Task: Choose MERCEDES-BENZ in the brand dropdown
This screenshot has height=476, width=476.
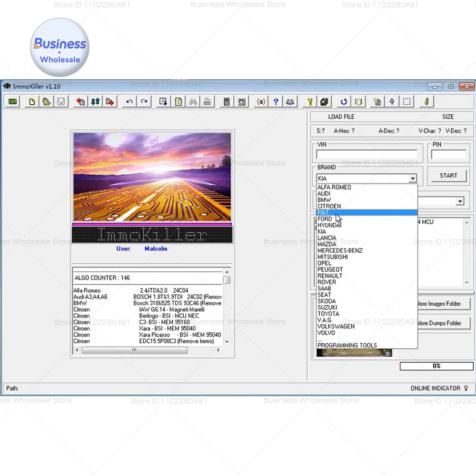Action: pyautogui.click(x=367, y=250)
